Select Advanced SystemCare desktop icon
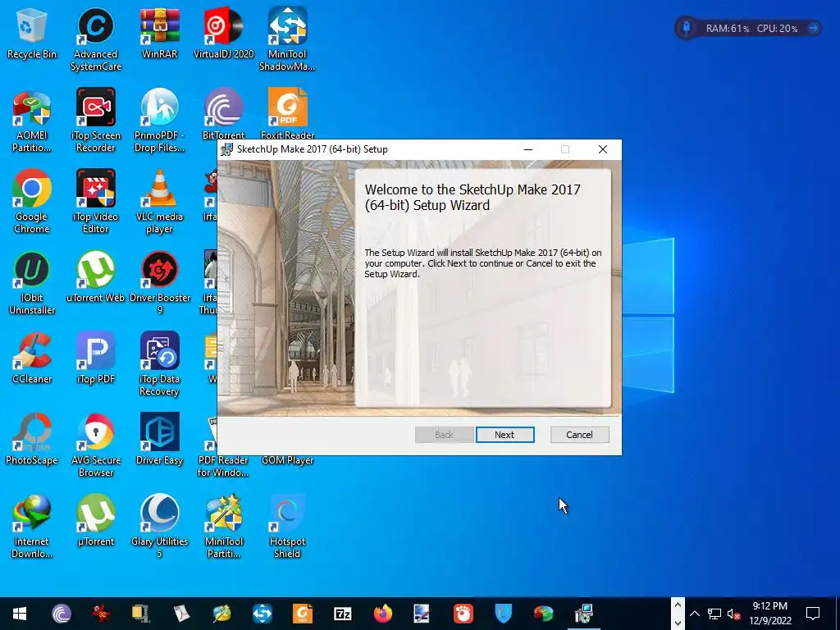Screen dimensions: 840x630 pos(96,39)
